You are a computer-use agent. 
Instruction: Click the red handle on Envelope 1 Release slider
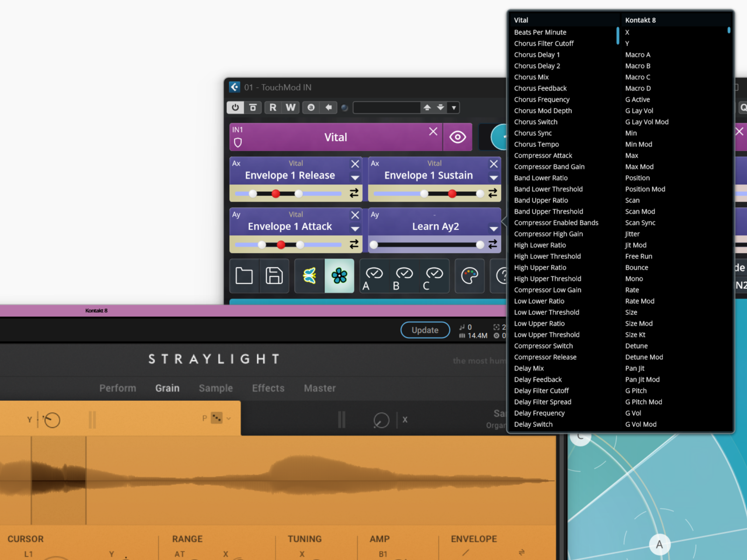point(276,193)
